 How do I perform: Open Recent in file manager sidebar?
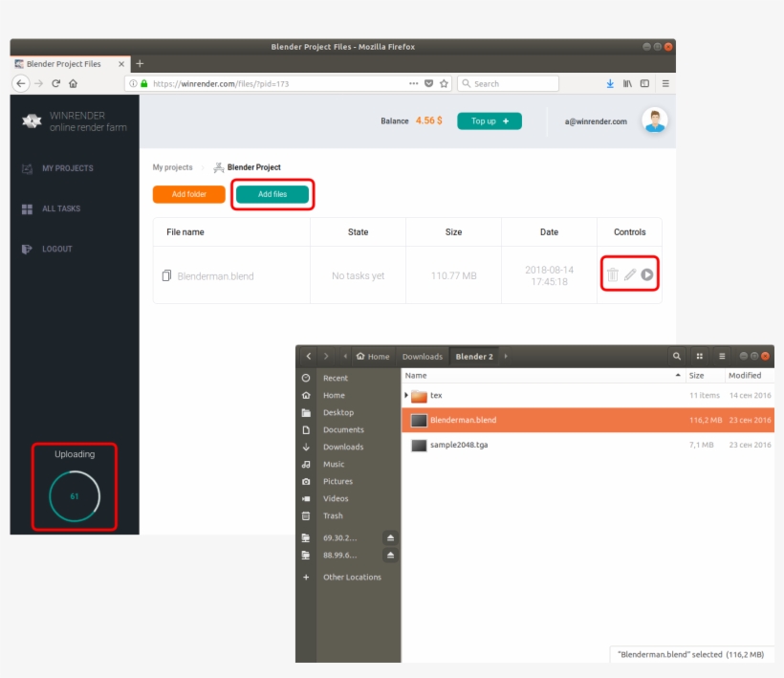(x=336, y=378)
